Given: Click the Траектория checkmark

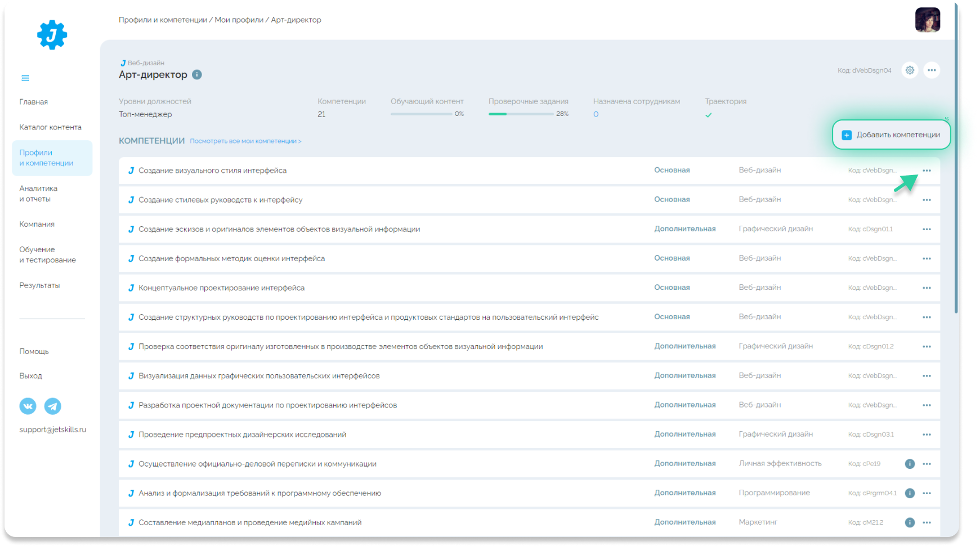Looking at the screenshot, I should (708, 115).
